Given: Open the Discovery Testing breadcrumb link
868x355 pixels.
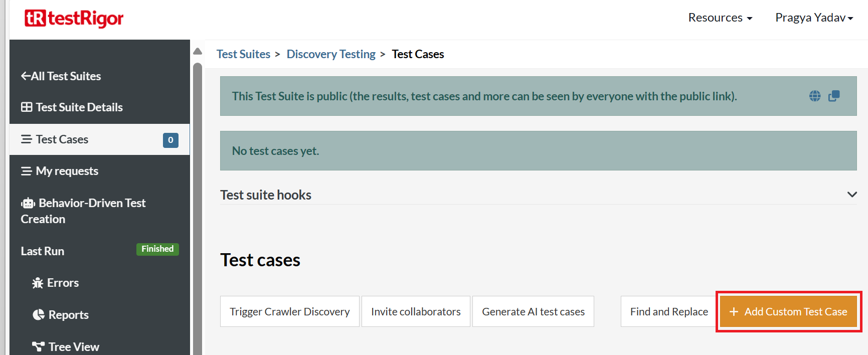Looking at the screenshot, I should pos(331,54).
